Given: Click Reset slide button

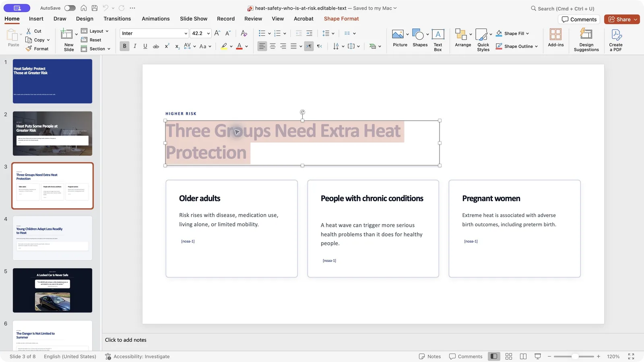Looking at the screenshot, I should pos(91,40).
